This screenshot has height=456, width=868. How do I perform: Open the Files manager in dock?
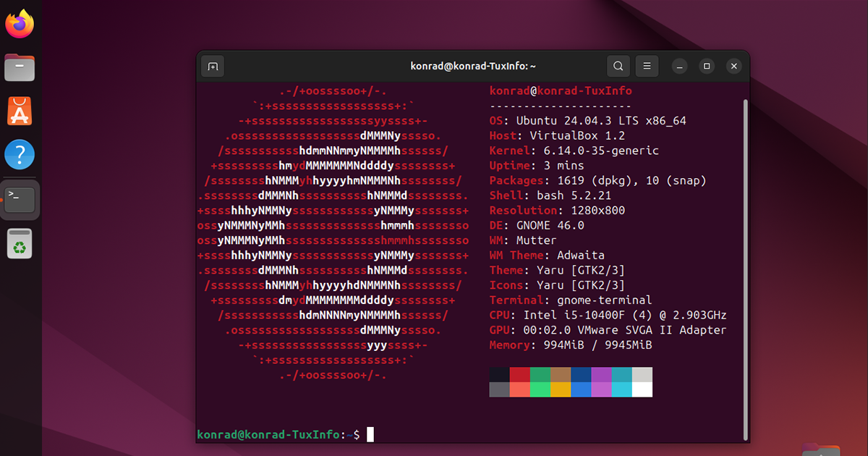pyautogui.click(x=20, y=67)
